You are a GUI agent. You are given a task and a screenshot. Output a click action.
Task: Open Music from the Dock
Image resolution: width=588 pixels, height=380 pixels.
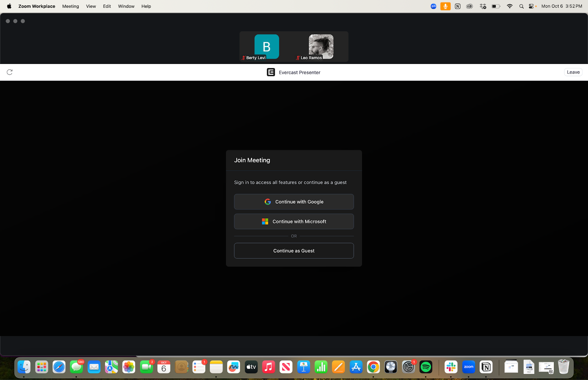click(269, 367)
